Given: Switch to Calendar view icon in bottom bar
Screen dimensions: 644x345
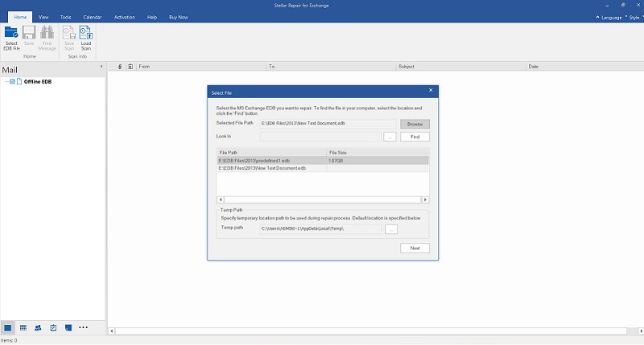Looking at the screenshot, I should point(23,328).
